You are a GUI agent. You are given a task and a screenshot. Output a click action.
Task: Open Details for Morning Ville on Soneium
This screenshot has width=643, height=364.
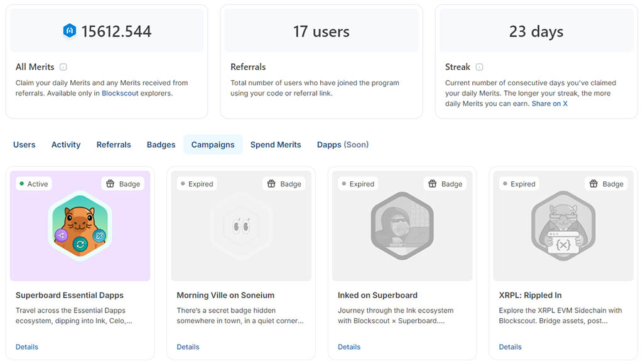click(188, 346)
